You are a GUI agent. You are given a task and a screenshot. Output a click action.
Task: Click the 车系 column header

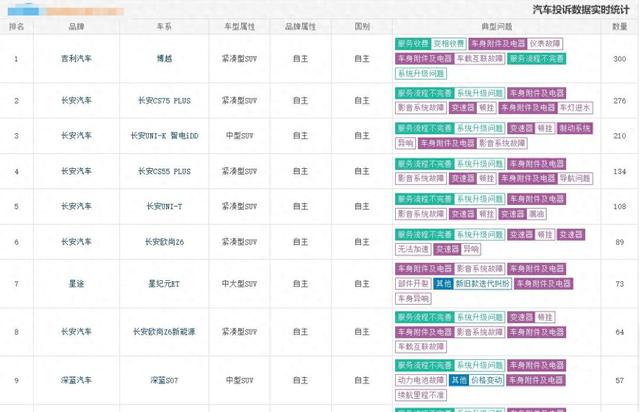[x=164, y=27]
